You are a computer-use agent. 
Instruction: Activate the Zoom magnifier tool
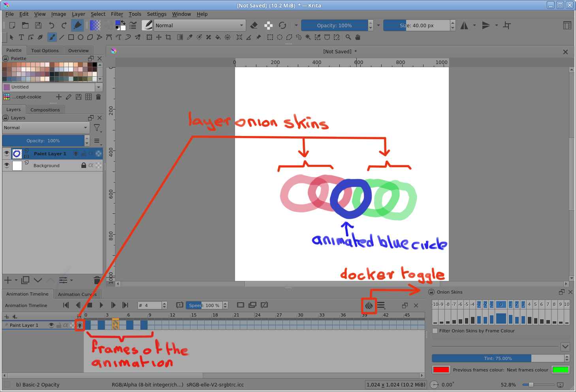point(348,37)
